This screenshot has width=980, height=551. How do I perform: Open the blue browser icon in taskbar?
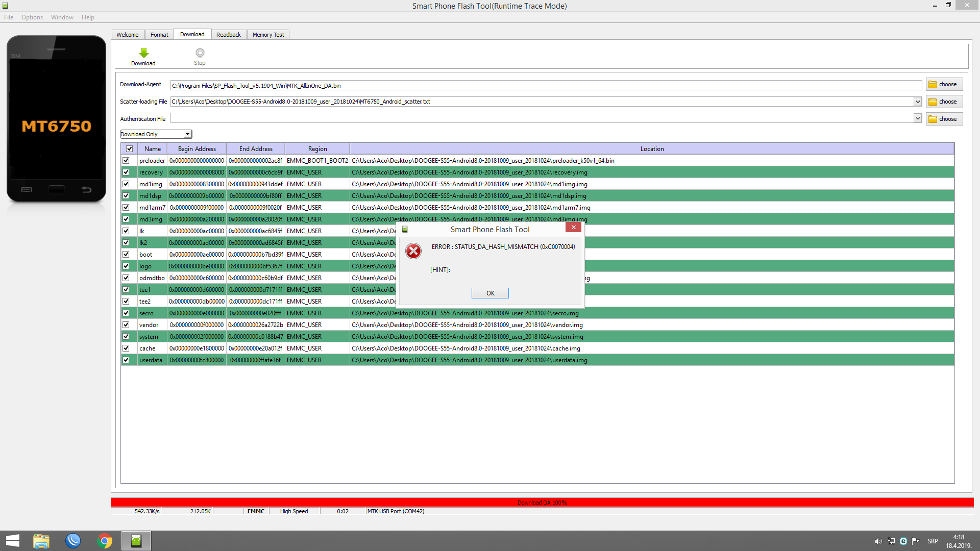pos(73,541)
